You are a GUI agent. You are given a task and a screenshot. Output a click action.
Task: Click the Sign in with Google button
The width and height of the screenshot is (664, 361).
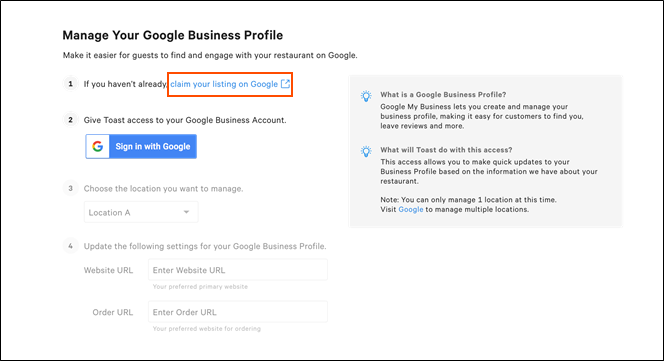pyautogui.click(x=141, y=147)
